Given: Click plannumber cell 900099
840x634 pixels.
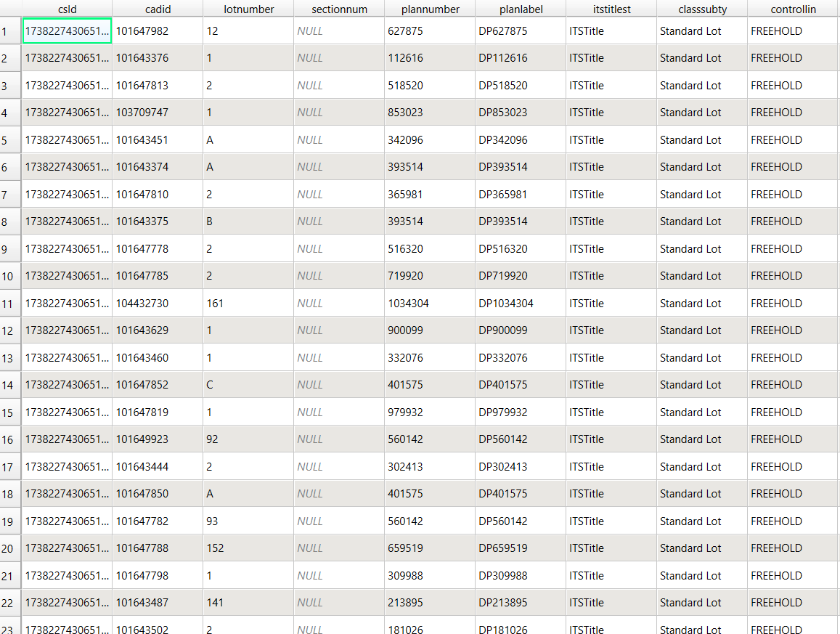Looking at the screenshot, I should tap(431, 330).
